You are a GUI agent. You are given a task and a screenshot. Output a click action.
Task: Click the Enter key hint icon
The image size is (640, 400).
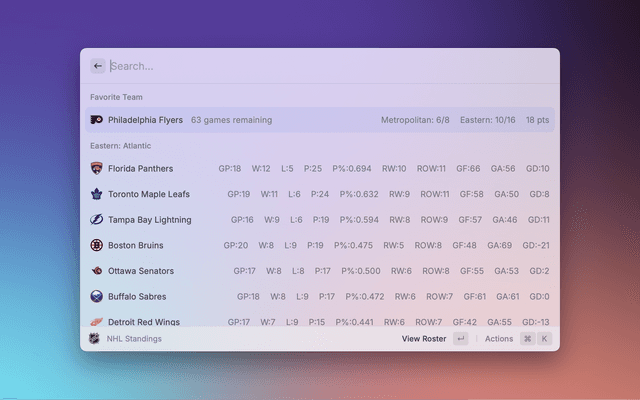[x=460, y=339]
